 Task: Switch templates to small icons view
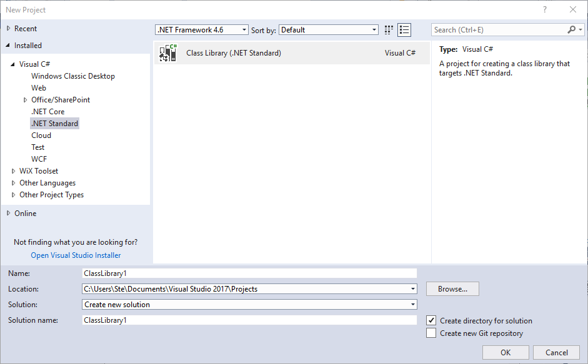pyautogui.click(x=388, y=29)
